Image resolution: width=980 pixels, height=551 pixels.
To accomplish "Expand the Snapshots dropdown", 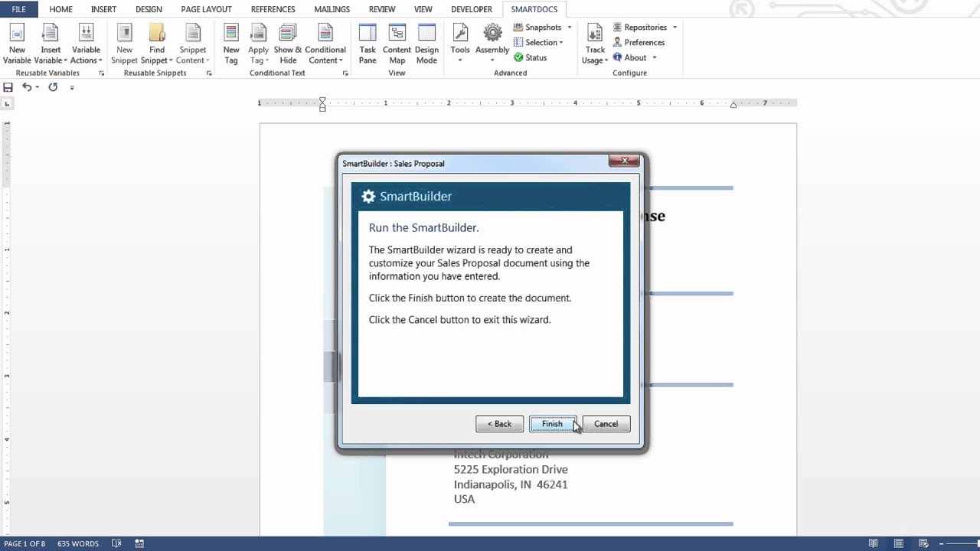I will (x=569, y=28).
